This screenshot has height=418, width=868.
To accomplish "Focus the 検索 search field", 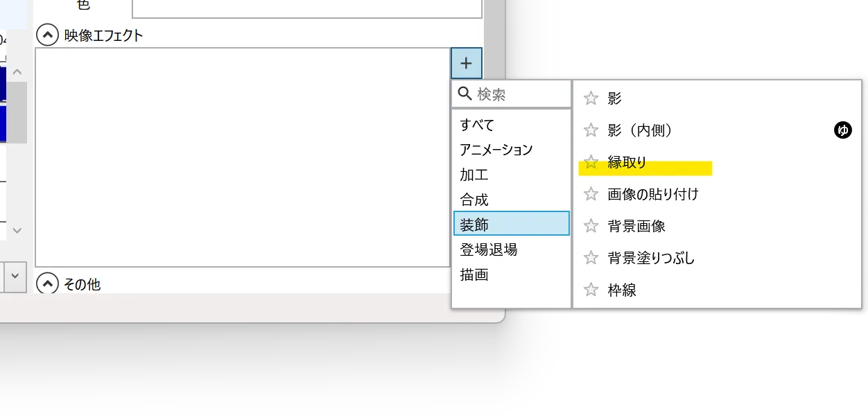I will click(511, 94).
